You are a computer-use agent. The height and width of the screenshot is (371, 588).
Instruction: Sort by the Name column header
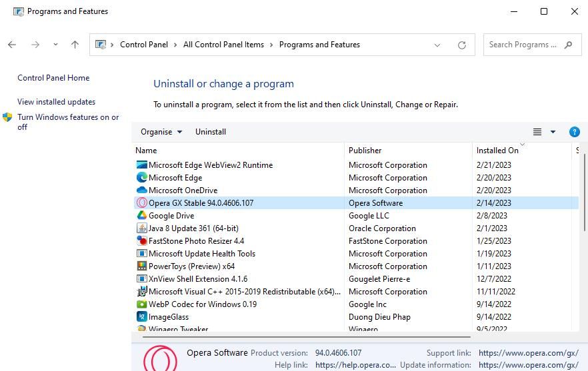(x=239, y=151)
